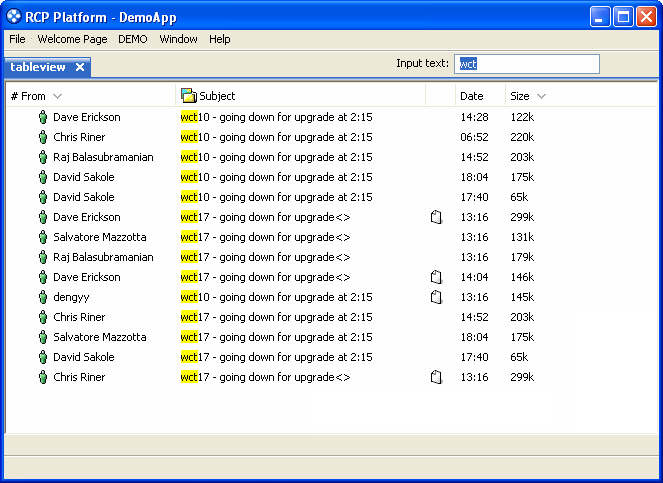The height and width of the screenshot is (483, 663).
Task: Click the 220k size cell
Action: coord(522,137)
